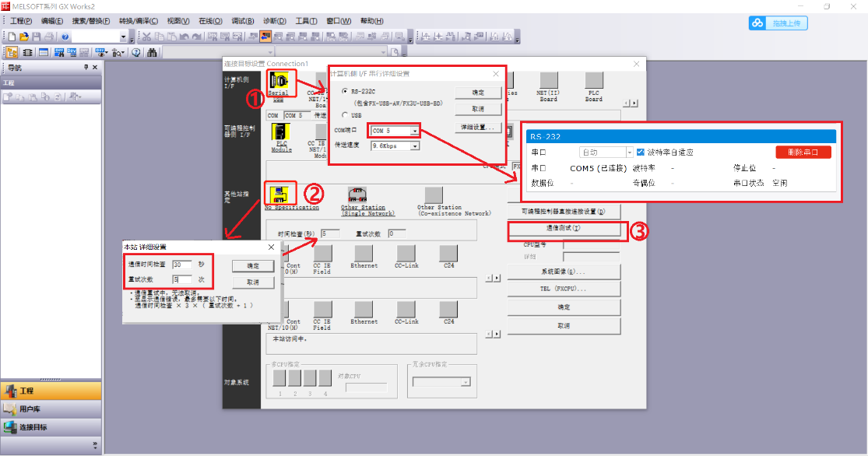Image resolution: width=868 pixels, height=456 pixels.
Task: Click the Open project folder icon
Action: coord(24,37)
